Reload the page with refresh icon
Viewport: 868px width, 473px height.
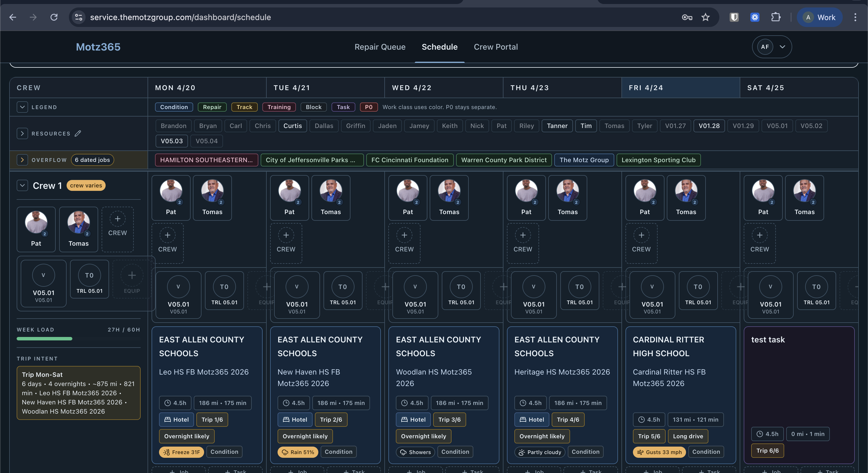[54, 17]
